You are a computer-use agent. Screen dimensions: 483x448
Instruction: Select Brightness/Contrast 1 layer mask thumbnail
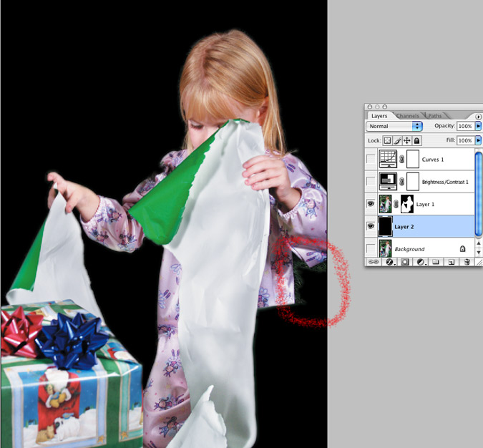coord(413,182)
